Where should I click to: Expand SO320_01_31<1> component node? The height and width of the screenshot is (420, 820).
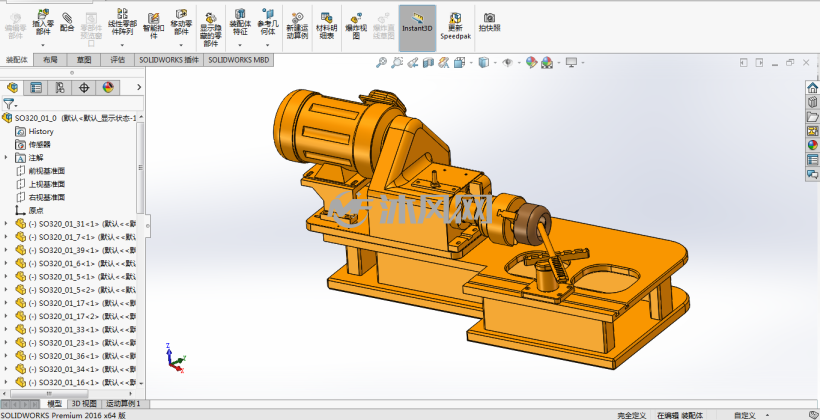click(x=6, y=223)
